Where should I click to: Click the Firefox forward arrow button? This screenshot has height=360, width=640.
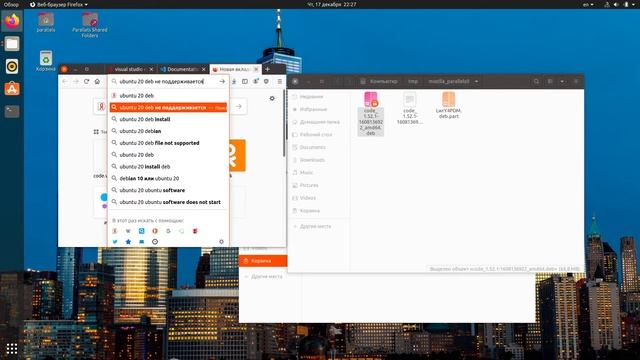(x=76, y=82)
